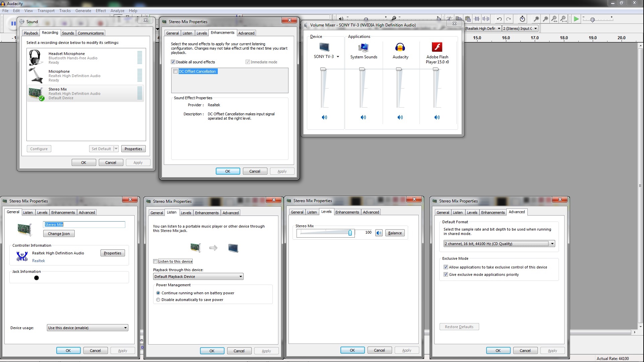Click the Audacity headphones icon in Volume Mixer
Screen dimensions: 644x362
[x=400, y=47]
